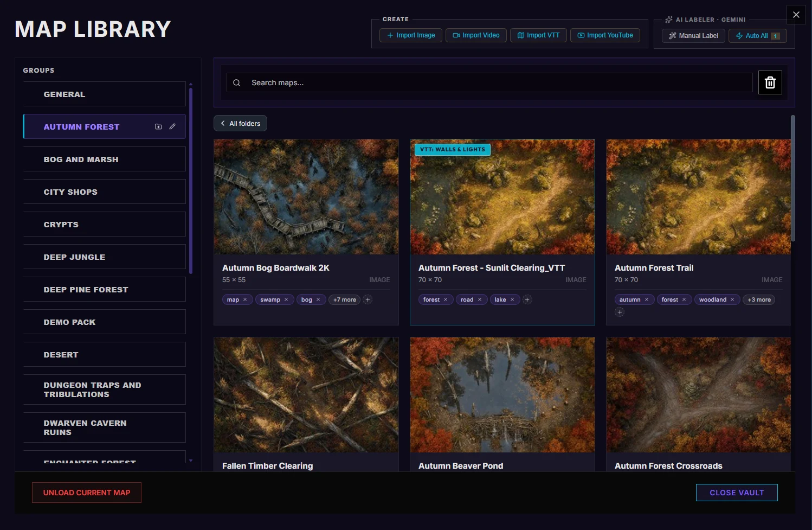812x530 pixels.
Task: Choose Import VTT
Action: [538, 35]
